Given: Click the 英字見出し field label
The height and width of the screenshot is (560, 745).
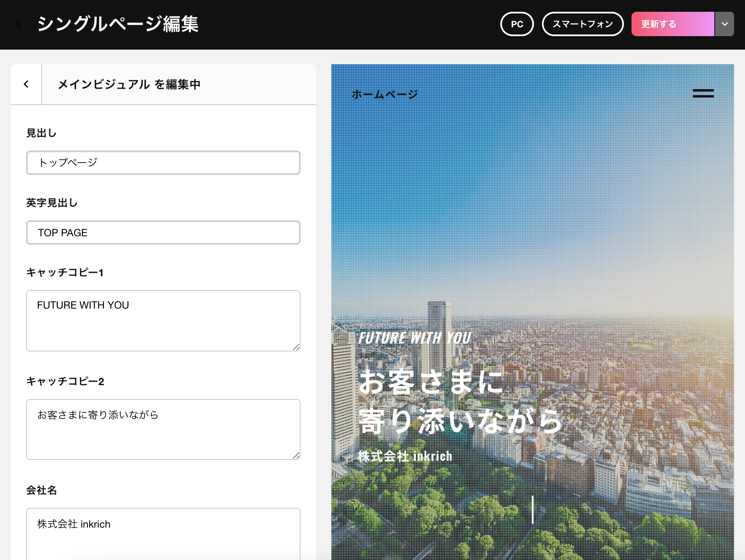Looking at the screenshot, I should pyautogui.click(x=52, y=203).
